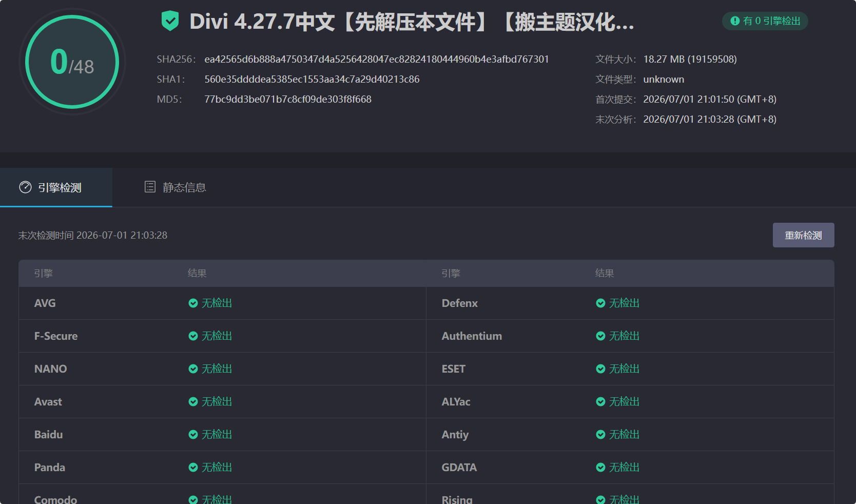Open the 静态信息 tab
This screenshot has width=856, height=504.
(175, 187)
